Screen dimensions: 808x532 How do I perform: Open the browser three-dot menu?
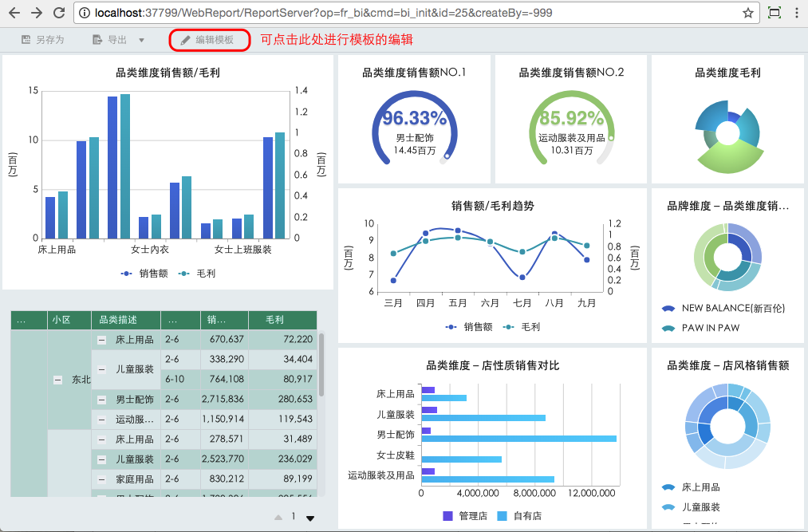click(797, 13)
